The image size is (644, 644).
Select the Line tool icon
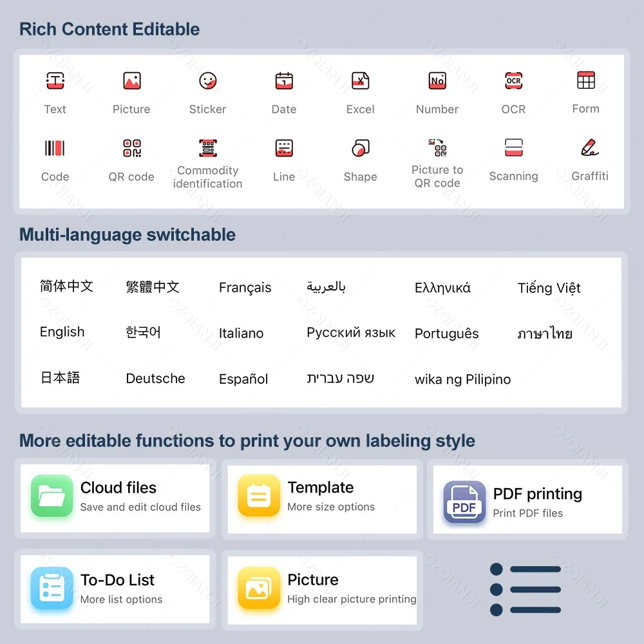tap(283, 147)
